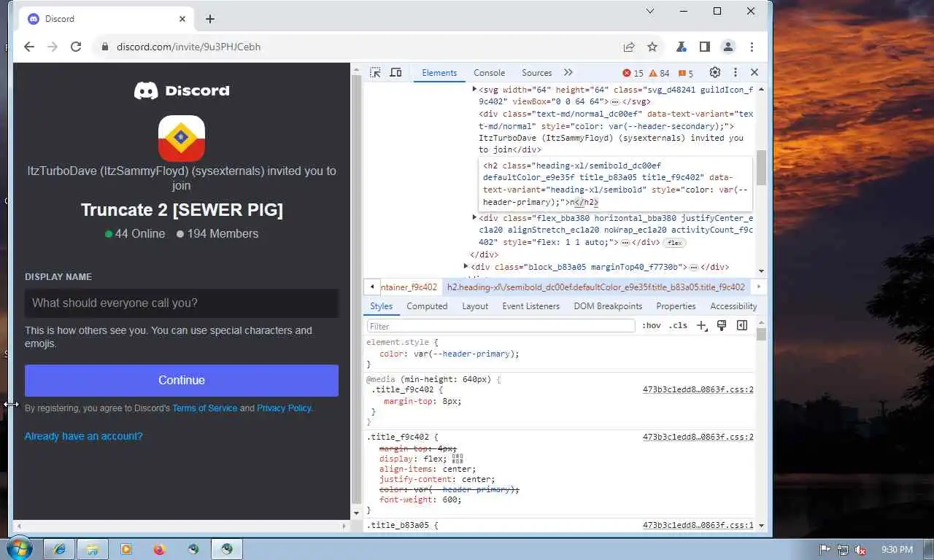Show the 84 warnings counter
The width and height of the screenshot is (934, 560).
tap(660, 73)
